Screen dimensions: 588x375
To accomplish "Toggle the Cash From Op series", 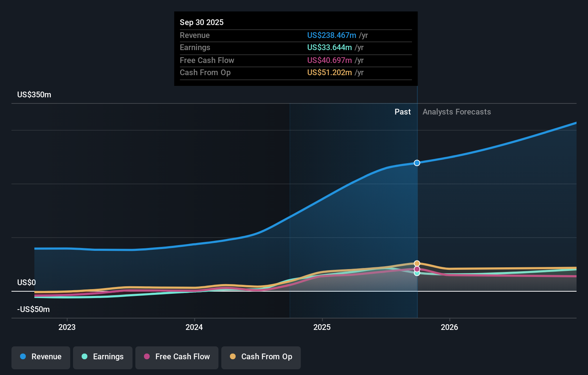I will point(261,357).
